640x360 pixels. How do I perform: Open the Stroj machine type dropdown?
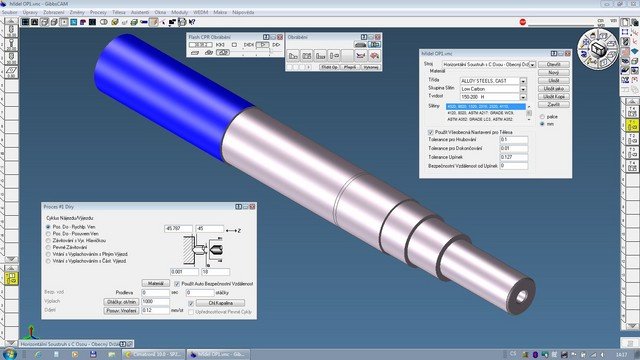click(x=532, y=64)
